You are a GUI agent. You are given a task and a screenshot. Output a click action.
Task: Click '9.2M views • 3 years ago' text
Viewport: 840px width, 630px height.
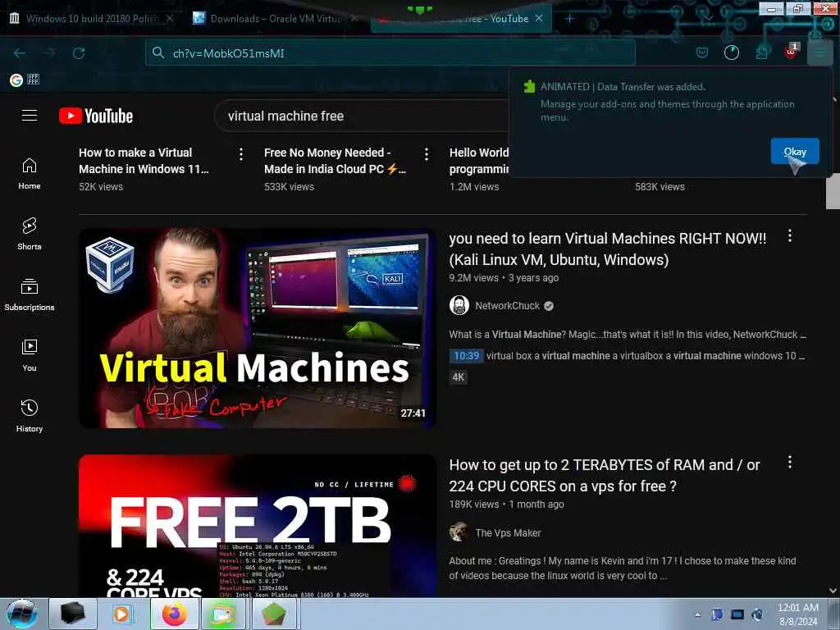coord(504,278)
